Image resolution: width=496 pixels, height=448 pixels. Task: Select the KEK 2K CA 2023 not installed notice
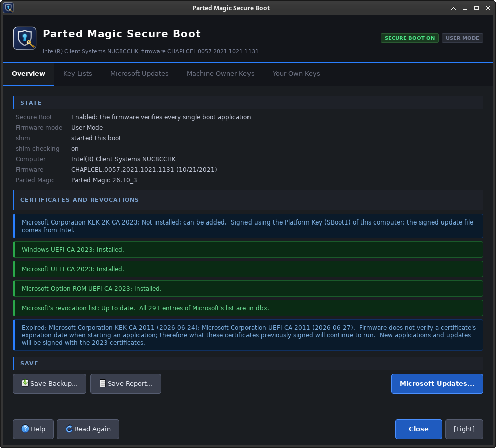248,226
